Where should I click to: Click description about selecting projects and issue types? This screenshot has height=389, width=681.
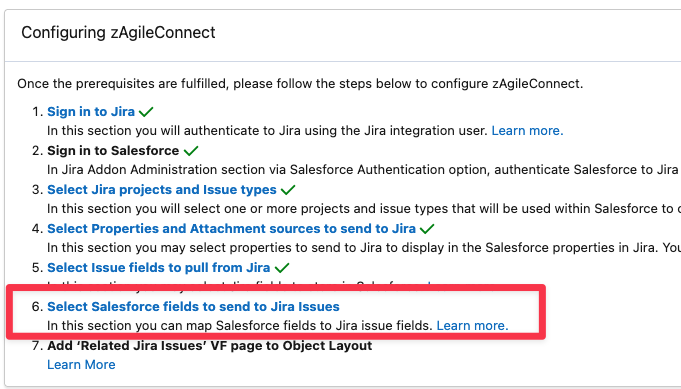[x=364, y=209]
